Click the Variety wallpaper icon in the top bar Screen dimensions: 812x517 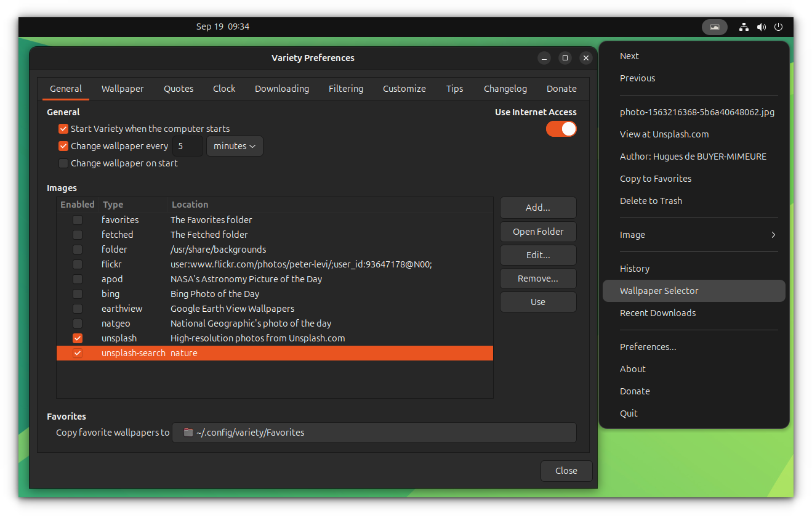pos(714,26)
